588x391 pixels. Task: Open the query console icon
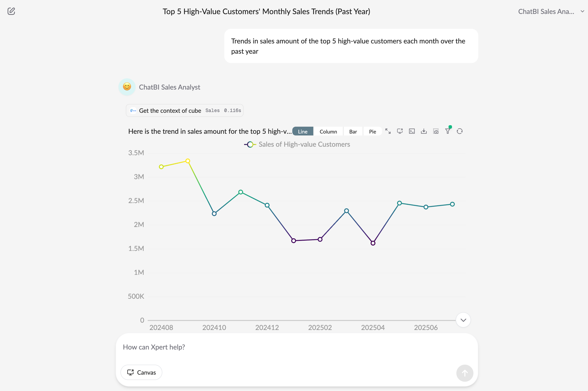(x=412, y=131)
